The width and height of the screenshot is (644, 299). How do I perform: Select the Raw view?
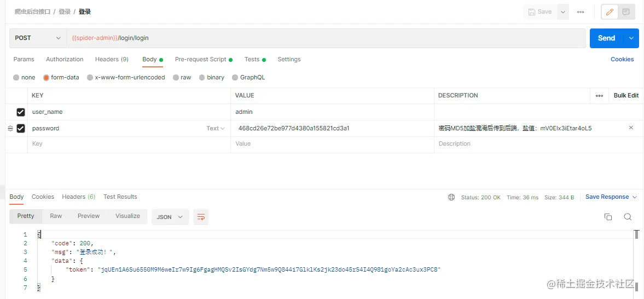click(56, 216)
